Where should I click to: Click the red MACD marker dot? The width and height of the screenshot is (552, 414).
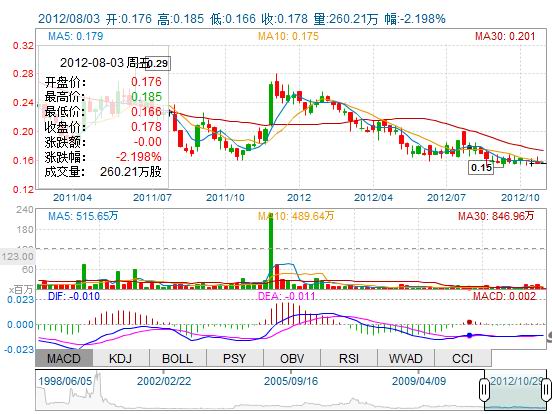click(x=469, y=322)
